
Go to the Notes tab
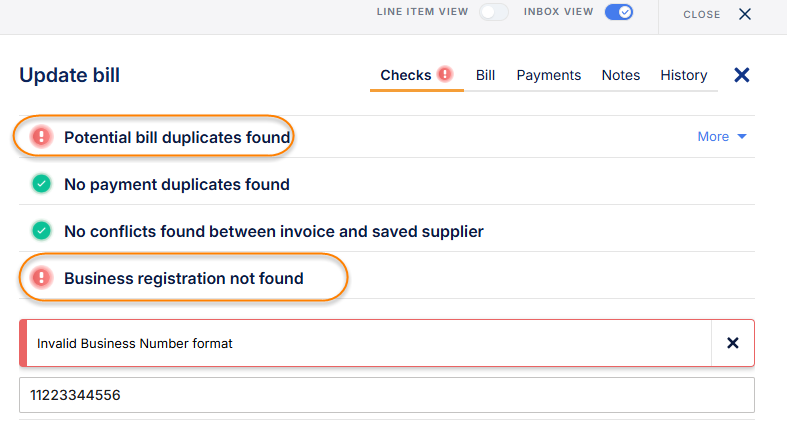[x=620, y=75]
